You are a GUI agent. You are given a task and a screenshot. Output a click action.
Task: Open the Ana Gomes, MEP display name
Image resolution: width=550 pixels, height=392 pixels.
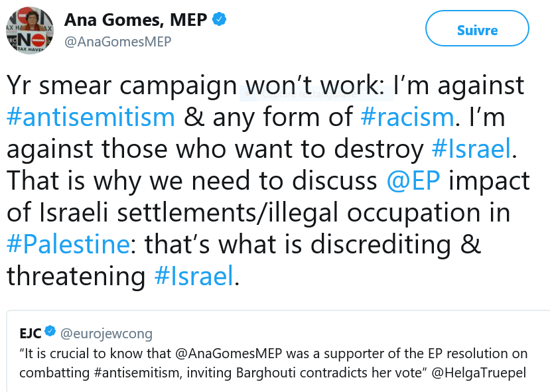(135, 20)
